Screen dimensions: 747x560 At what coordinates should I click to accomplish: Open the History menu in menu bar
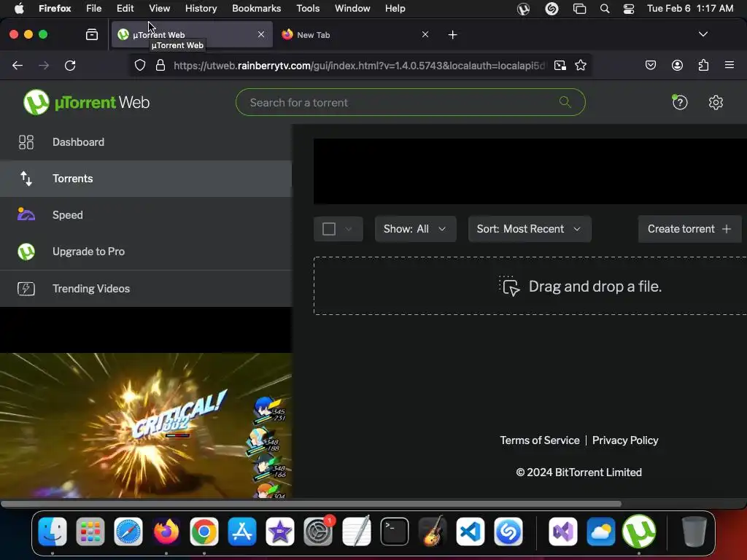pyautogui.click(x=201, y=9)
